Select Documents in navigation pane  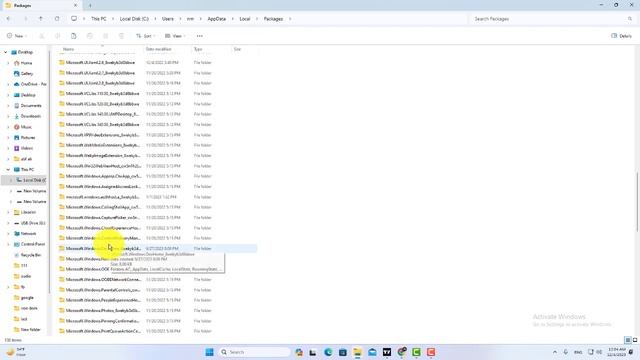(x=31, y=105)
